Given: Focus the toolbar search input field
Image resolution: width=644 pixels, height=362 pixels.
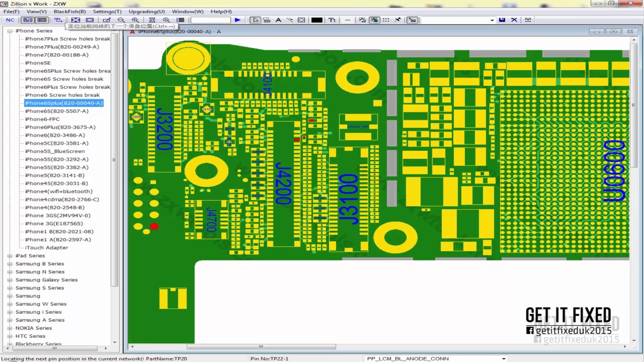Looking at the screenshot, I should [210, 20].
